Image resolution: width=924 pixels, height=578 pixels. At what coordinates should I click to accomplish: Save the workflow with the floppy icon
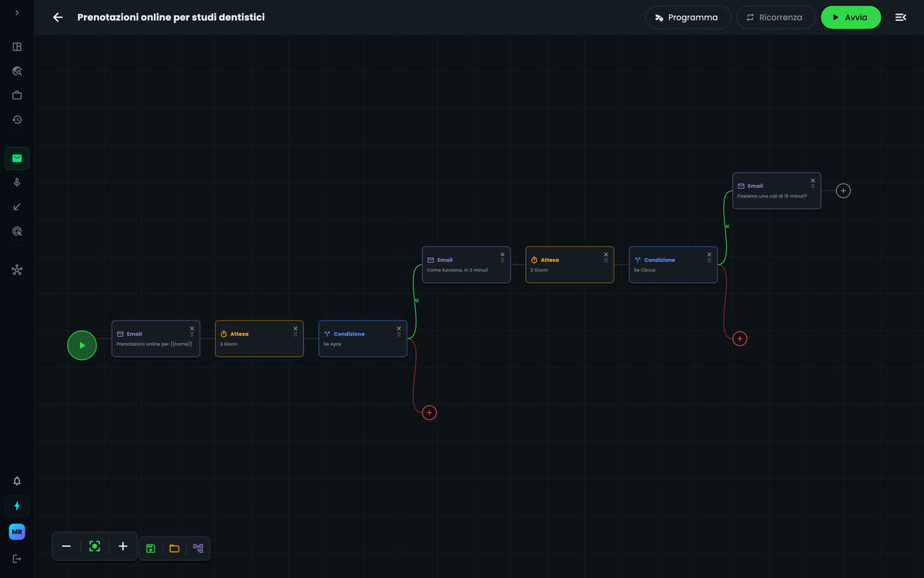151,548
